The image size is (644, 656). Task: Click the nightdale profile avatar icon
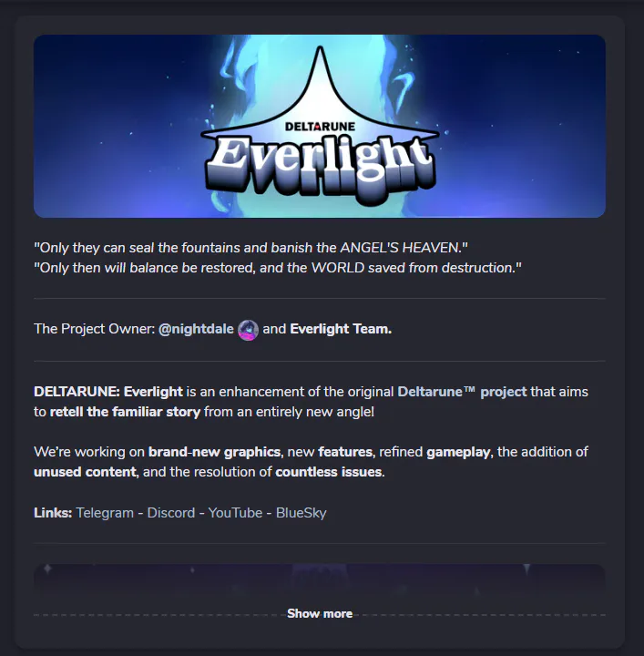pyautogui.click(x=248, y=330)
